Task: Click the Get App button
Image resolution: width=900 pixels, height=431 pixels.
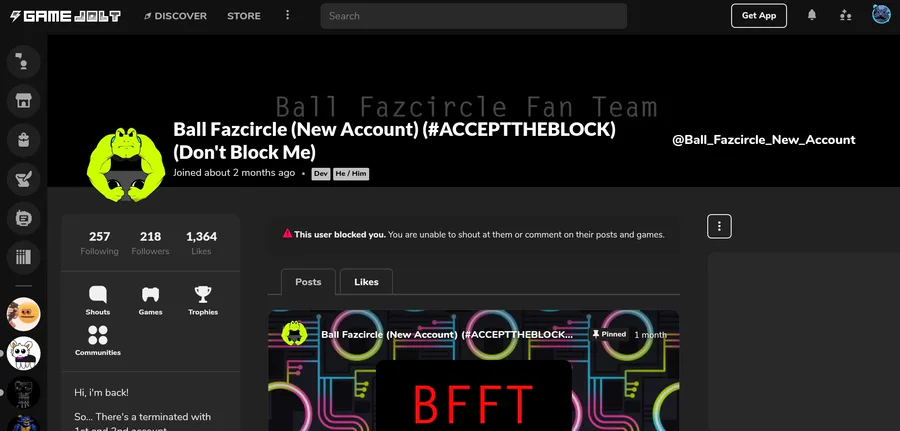Action: coord(759,15)
